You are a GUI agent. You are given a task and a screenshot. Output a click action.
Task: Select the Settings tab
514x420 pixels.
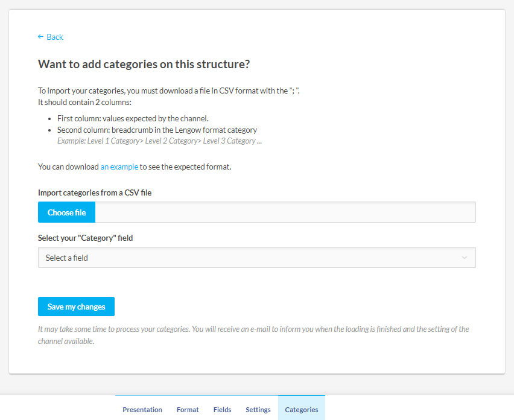click(258, 410)
